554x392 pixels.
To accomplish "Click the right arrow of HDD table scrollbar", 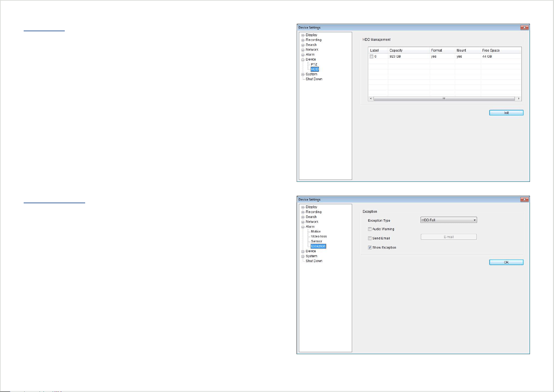I will pos(519,99).
